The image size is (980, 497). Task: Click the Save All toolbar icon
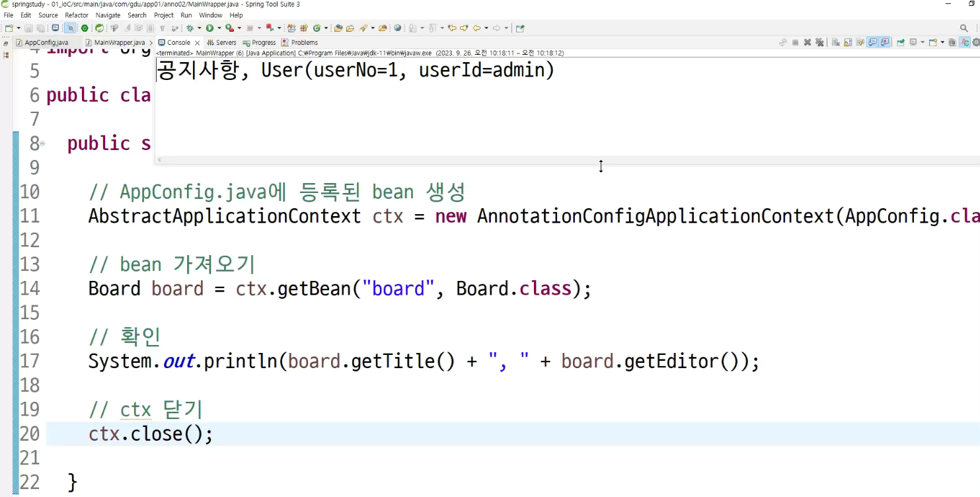pyautogui.click(x=40, y=28)
